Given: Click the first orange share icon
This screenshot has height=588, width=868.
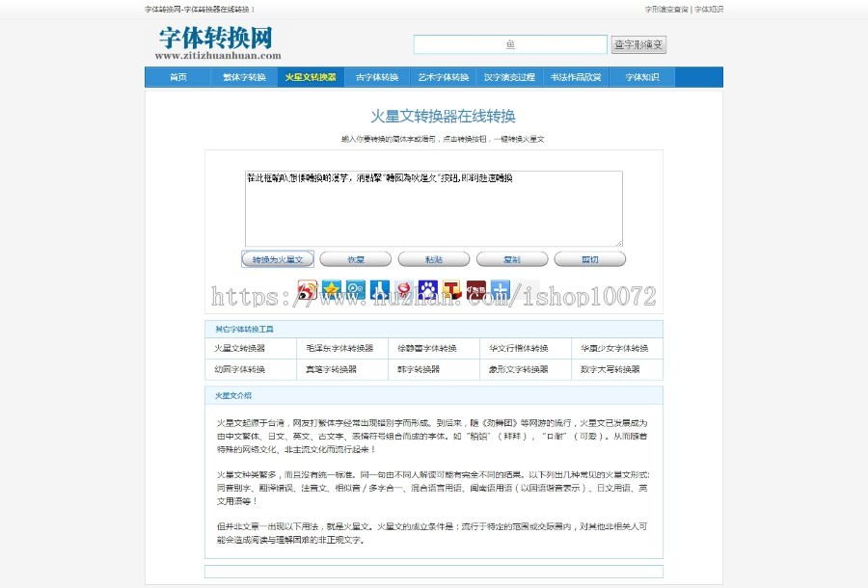Looking at the screenshot, I should (305, 289).
